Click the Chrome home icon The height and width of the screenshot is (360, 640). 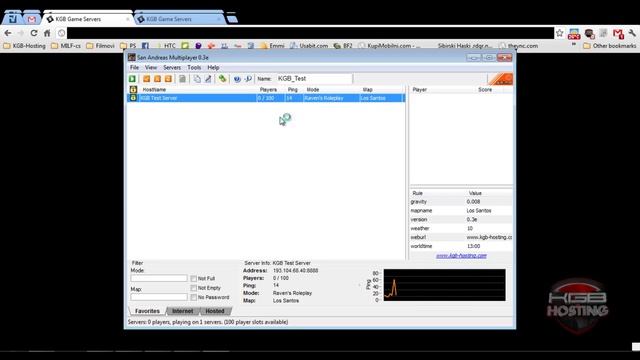47,33
